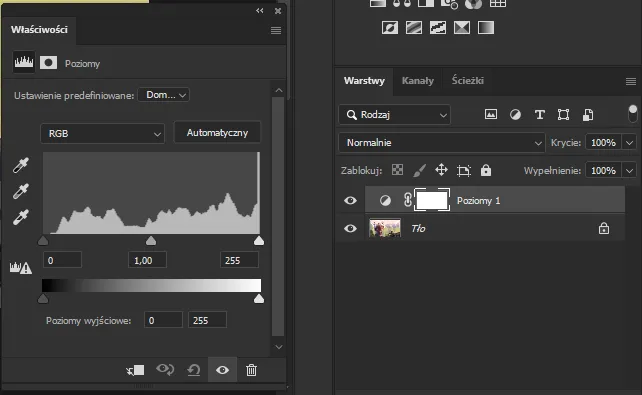This screenshot has height=395, width=642.
Task: Toggle layer filtering switch on or off
Action: coord(633,113)
